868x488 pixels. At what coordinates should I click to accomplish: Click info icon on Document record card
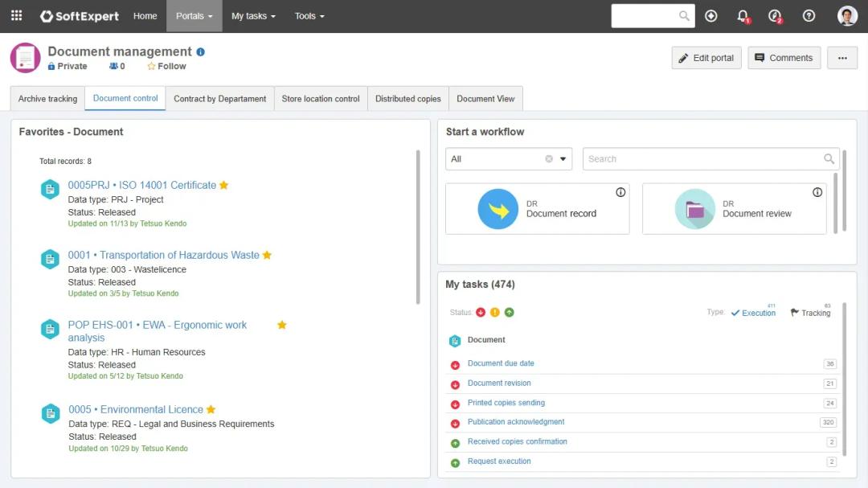click(620, 192)
